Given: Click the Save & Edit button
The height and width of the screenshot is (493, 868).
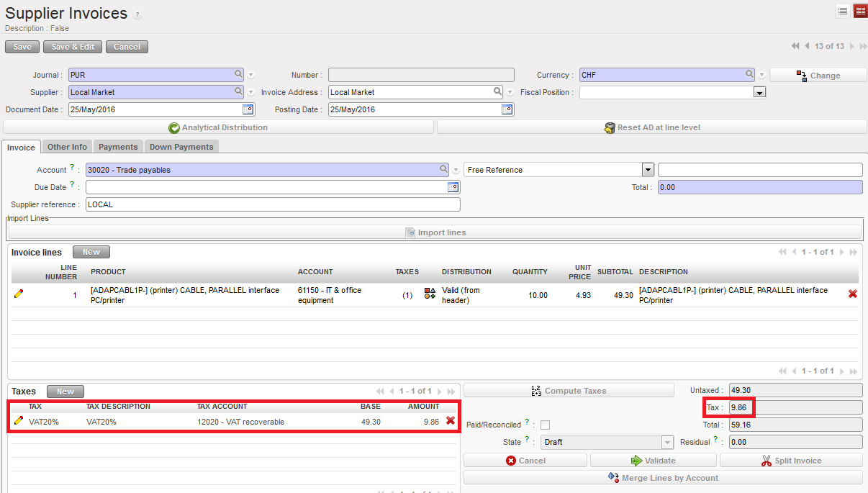Looking at the screenshot, I should tap(73, 47).
